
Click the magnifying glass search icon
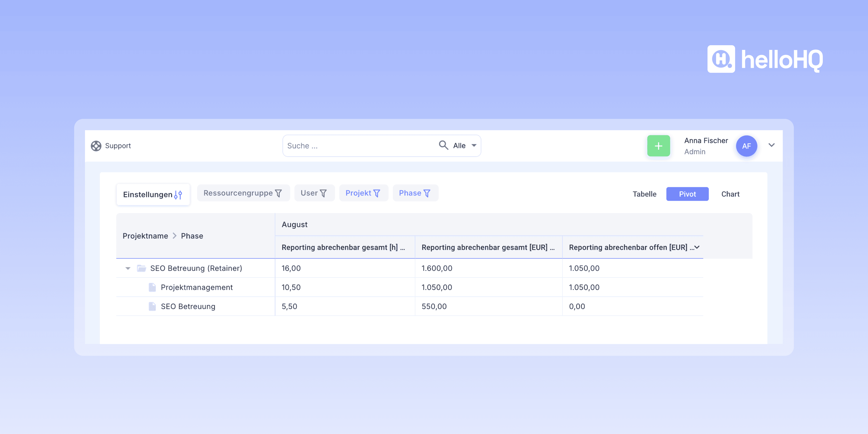pyautogui.click(x=443, y=145)
